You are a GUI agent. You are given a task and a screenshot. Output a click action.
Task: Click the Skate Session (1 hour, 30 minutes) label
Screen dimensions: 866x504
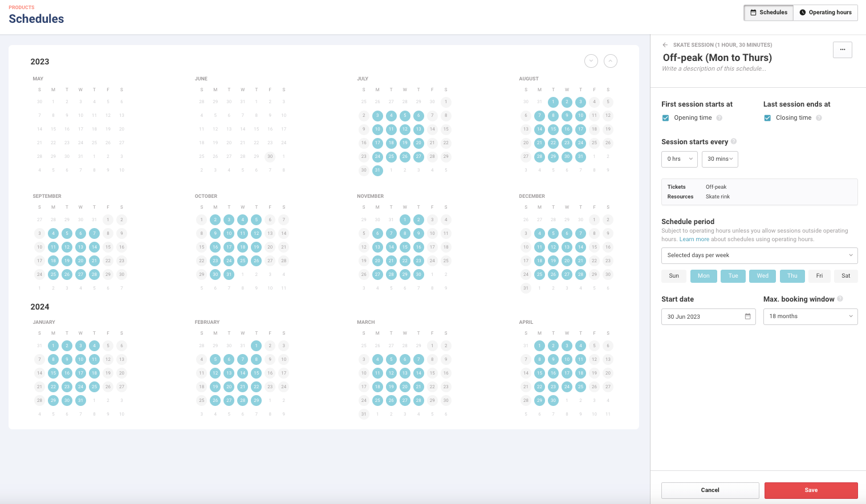(x=722, y=45)
